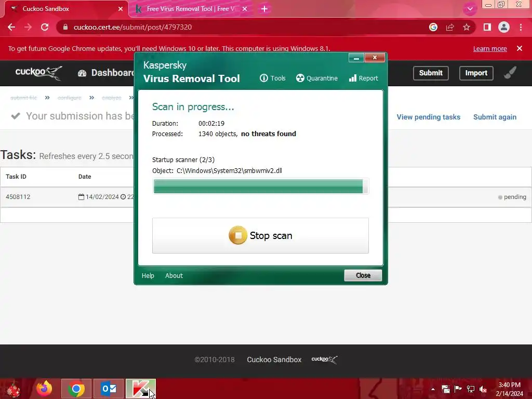532x399 pixels.
Task: Click submit file breadcrumb step
Action: 23,98
